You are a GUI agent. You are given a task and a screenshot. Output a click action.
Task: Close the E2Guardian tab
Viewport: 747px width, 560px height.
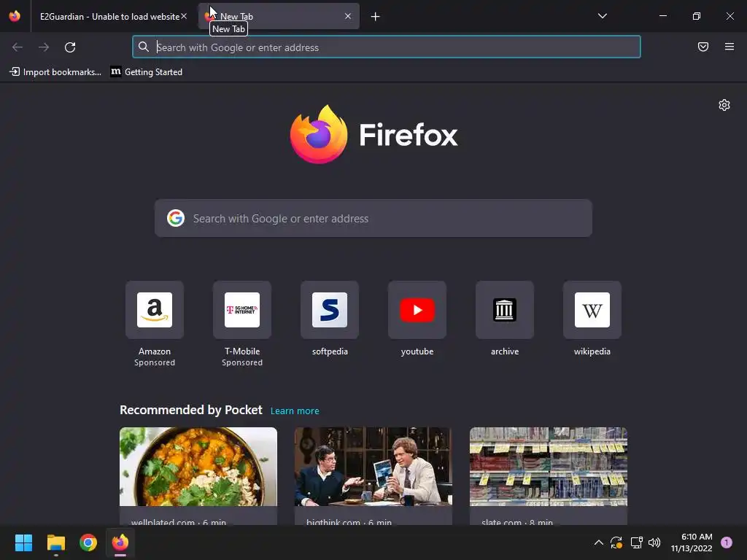pos(184,16)
